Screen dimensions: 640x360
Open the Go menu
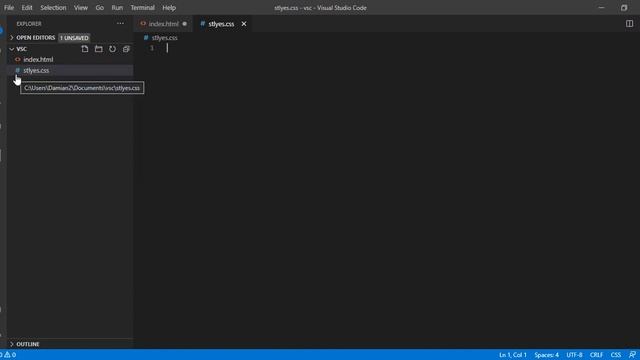(x=100, y=8)
